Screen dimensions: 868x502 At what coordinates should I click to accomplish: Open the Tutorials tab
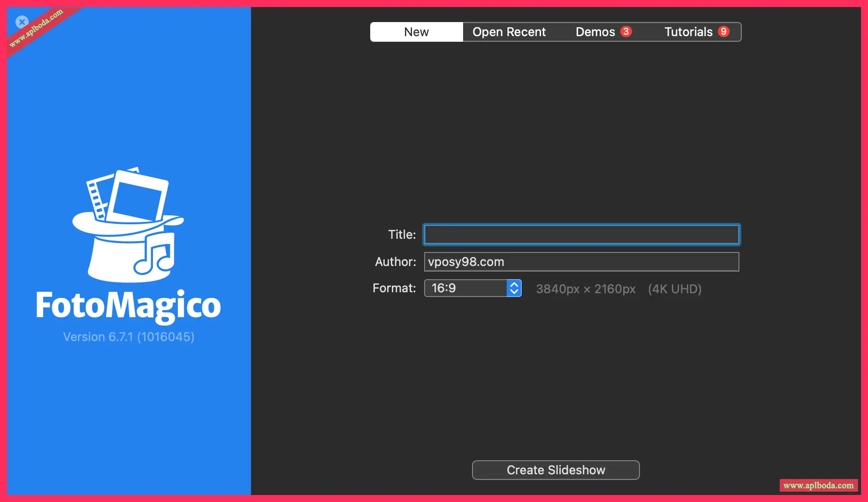point(688,32)
